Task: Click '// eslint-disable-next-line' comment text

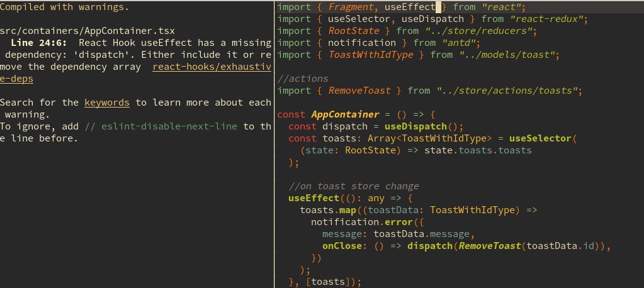Action: point(161,126)
